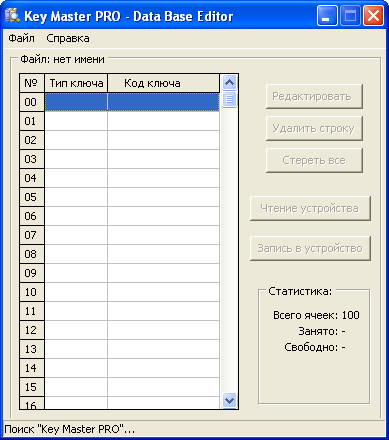Close the Key Master PRO window
The height and width of the screenshot is (440, 389).
tap(373, 16)
